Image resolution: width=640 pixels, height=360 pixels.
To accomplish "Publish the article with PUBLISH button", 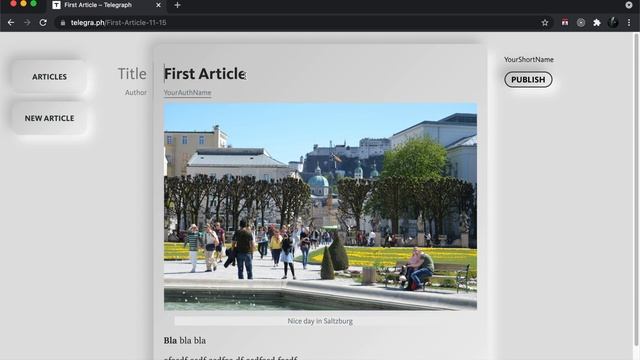I will (528, 80).
